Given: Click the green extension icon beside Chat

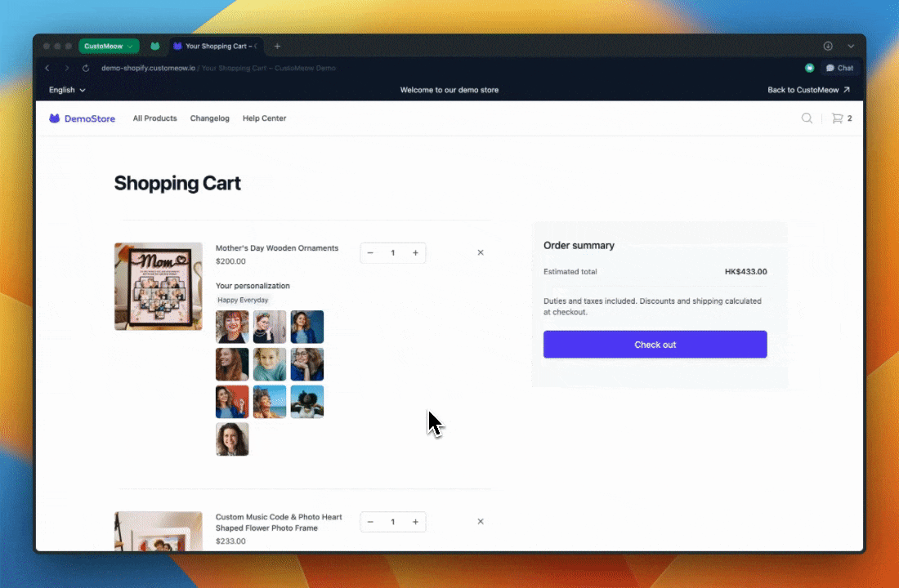Looking at the screenshot, I should 810,69.
